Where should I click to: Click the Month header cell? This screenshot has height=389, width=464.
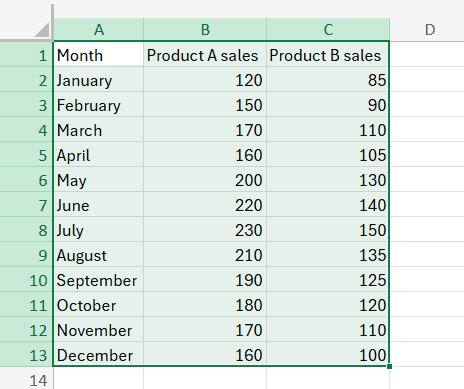tap(99, 54)
